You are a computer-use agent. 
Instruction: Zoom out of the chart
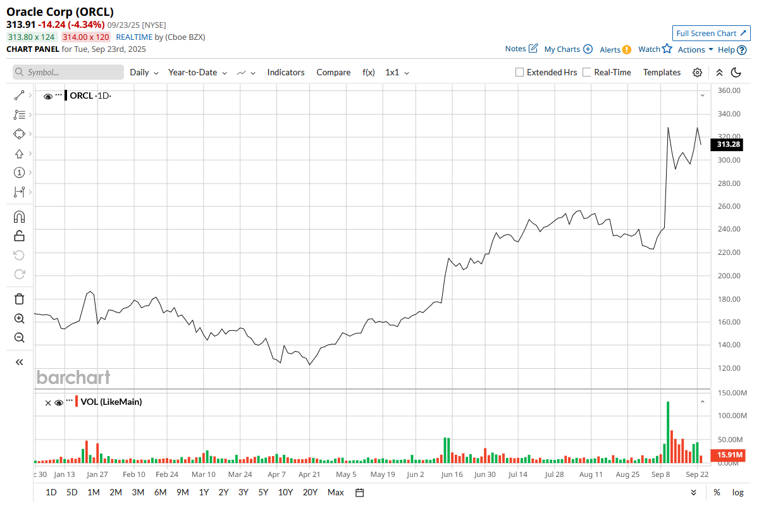(19, 338)
